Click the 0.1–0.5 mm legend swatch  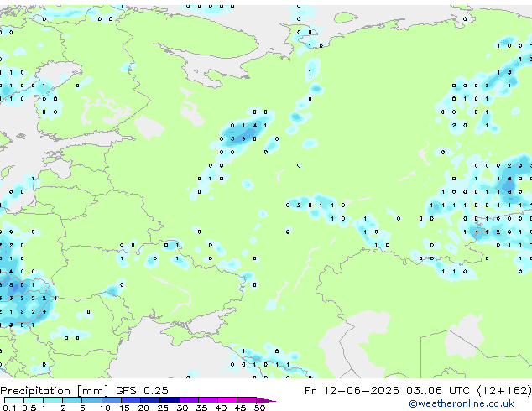pos(14,400)
